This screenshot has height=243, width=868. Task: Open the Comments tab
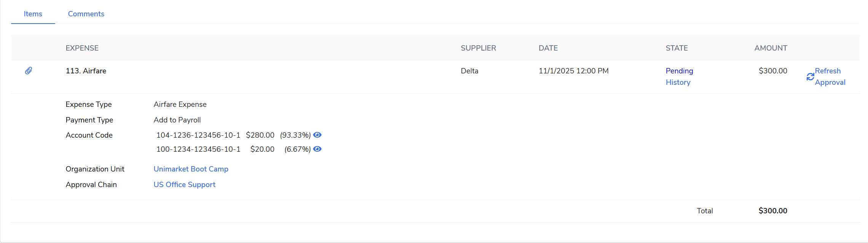coord(86,14)
